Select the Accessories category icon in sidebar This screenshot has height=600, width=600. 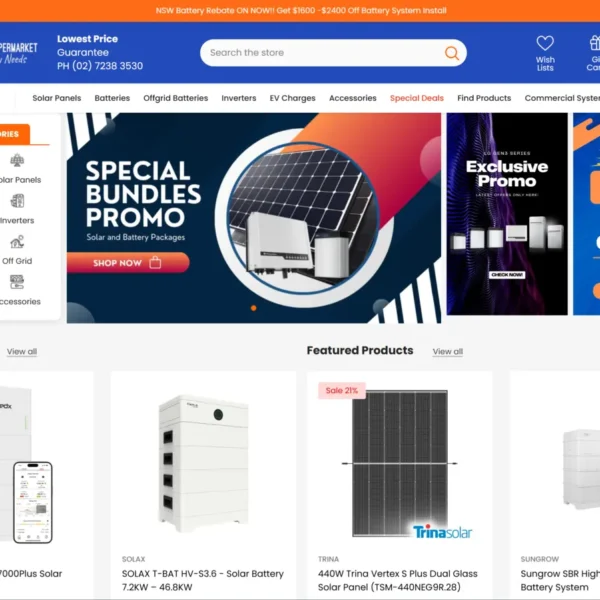(x=17, y=282)
